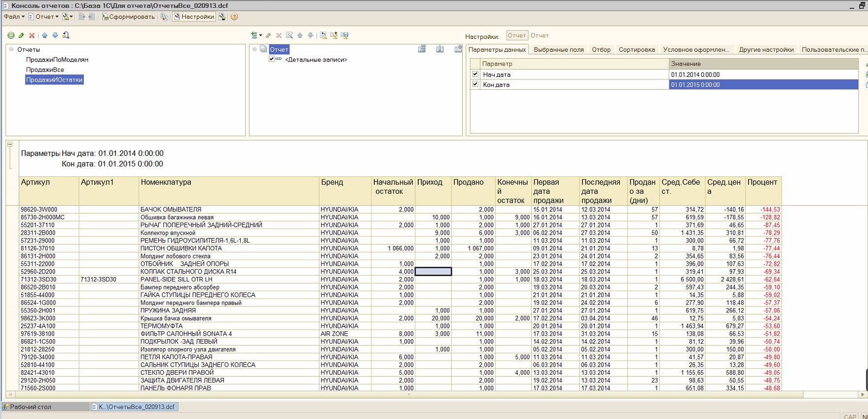Click the icon right of Настройки button

(222, 17)
